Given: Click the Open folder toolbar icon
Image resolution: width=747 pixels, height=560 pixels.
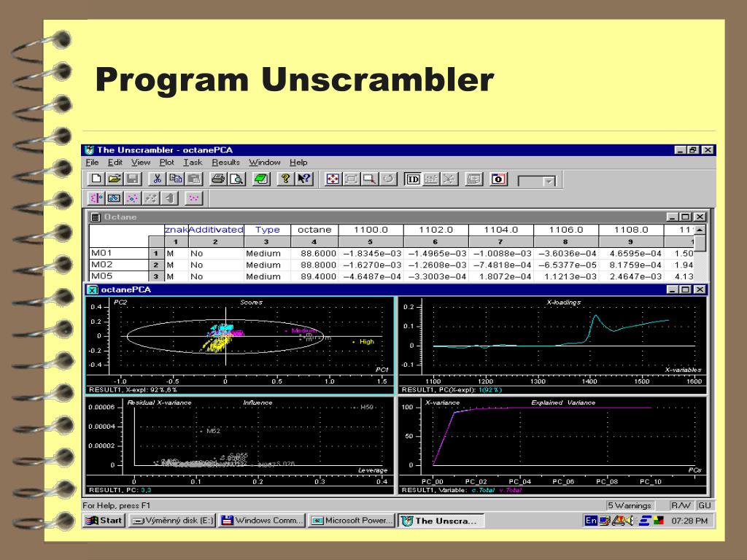Looking at the screenshot, I should 115,179.
